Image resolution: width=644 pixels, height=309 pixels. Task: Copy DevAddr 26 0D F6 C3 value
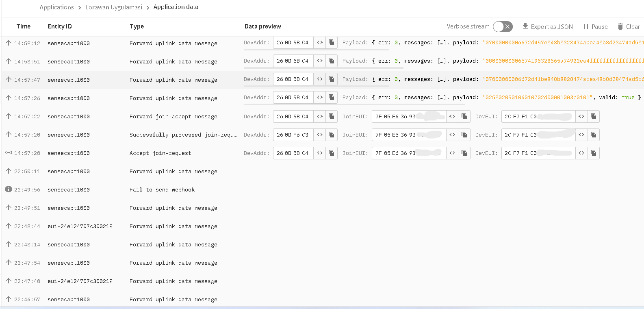[x=332, y=135]
